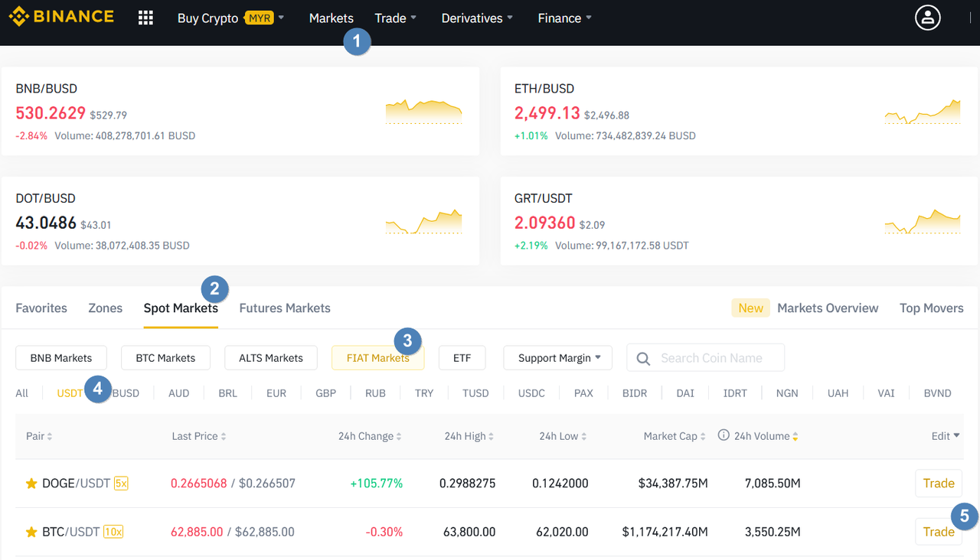This screenshot has height=560, width=980.
Task: Open the GRT/USDT mini price chart
Action: click(922, 221)
